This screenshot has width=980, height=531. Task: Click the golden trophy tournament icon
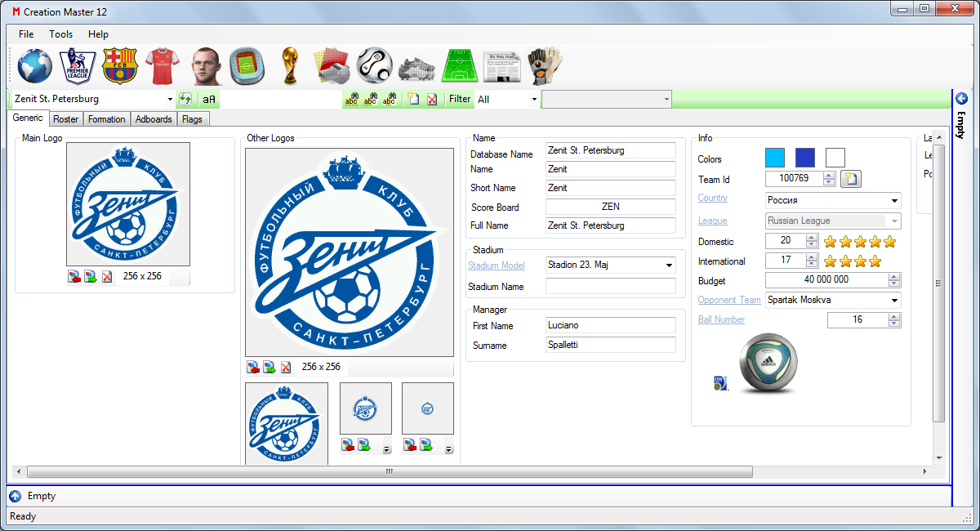click(288, 66)
